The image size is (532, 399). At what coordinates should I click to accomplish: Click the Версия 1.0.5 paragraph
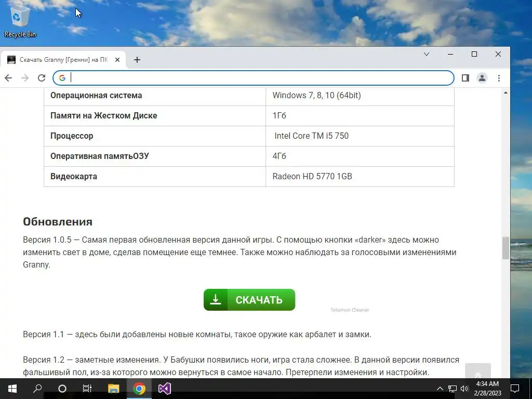point(240,252)
